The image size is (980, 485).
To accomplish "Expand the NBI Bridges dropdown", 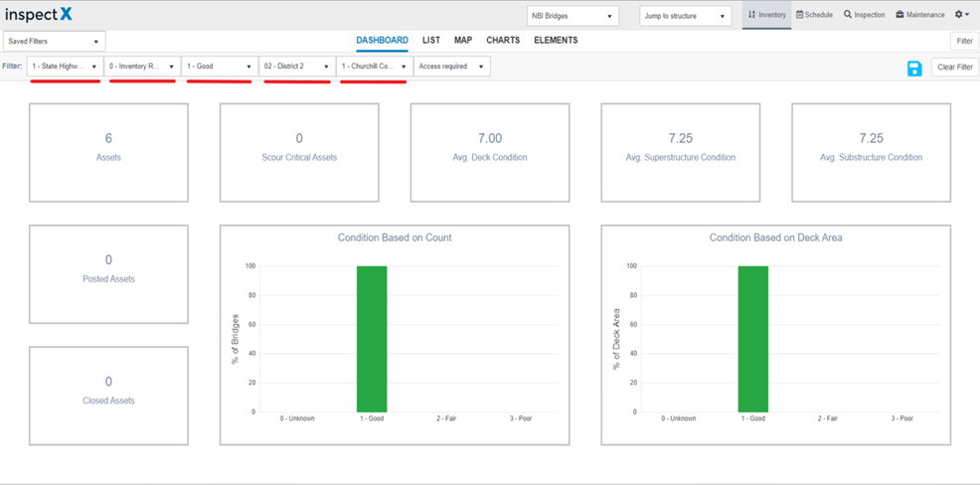I will pyautogui.click(x=572, y=16).
